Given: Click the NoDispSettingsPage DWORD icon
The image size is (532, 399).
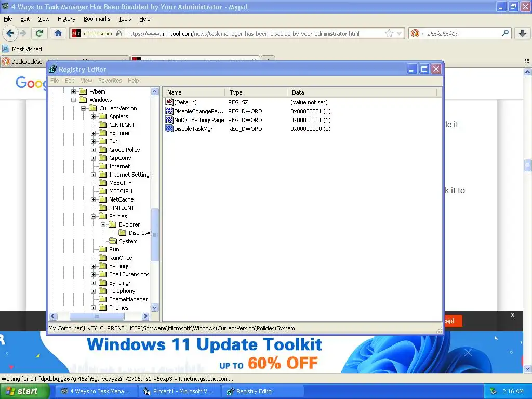Looking at the screenshot, I should pyautogui.click(x=169, y=120).
